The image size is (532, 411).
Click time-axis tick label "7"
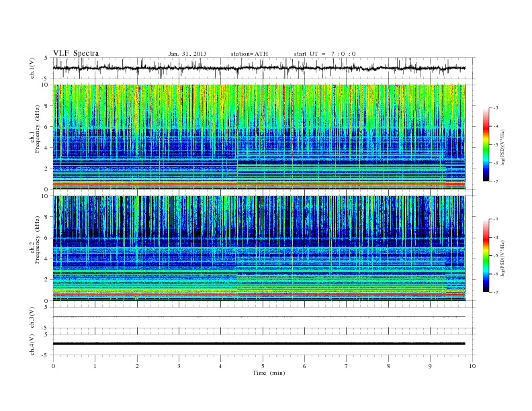click(347, 366)
